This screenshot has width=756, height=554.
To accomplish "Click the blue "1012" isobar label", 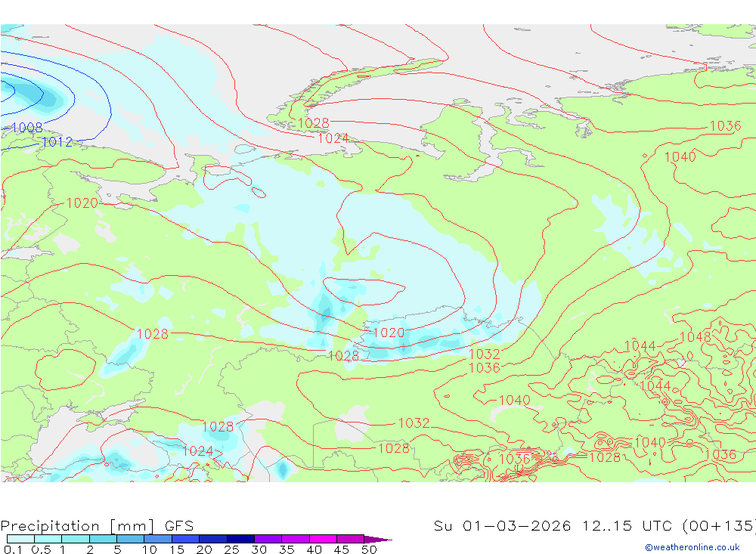I will (57, 142).
